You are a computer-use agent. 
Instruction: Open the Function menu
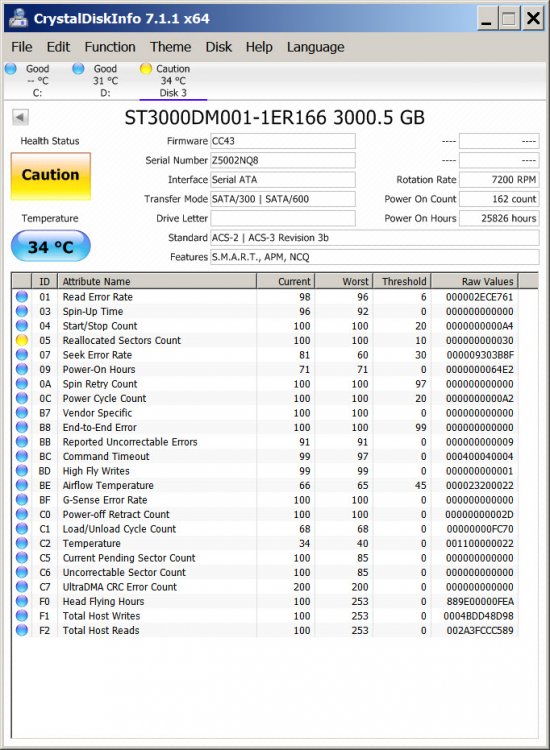coord(110,47)
